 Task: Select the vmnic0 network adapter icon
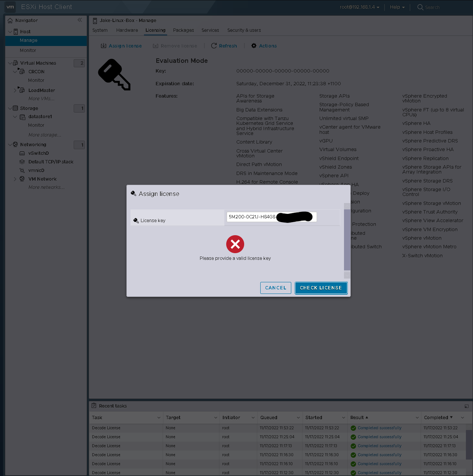[22, 170]
